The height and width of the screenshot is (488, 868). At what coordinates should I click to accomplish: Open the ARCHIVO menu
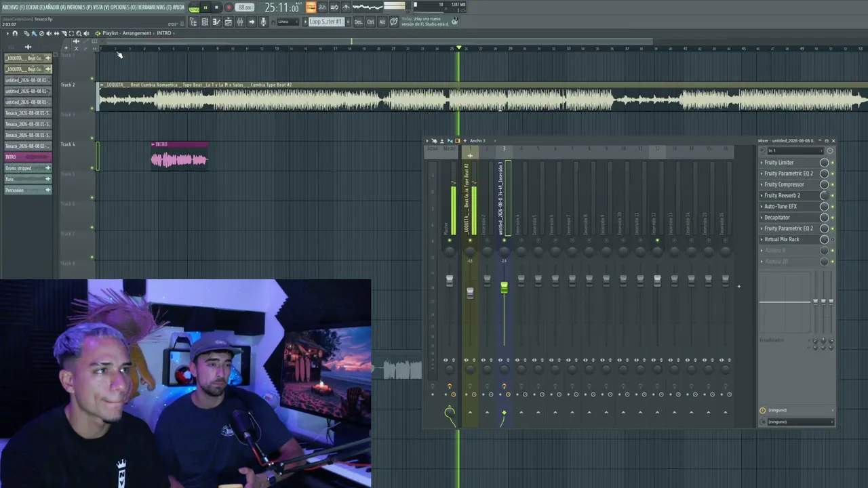click(x=12, y=7)
